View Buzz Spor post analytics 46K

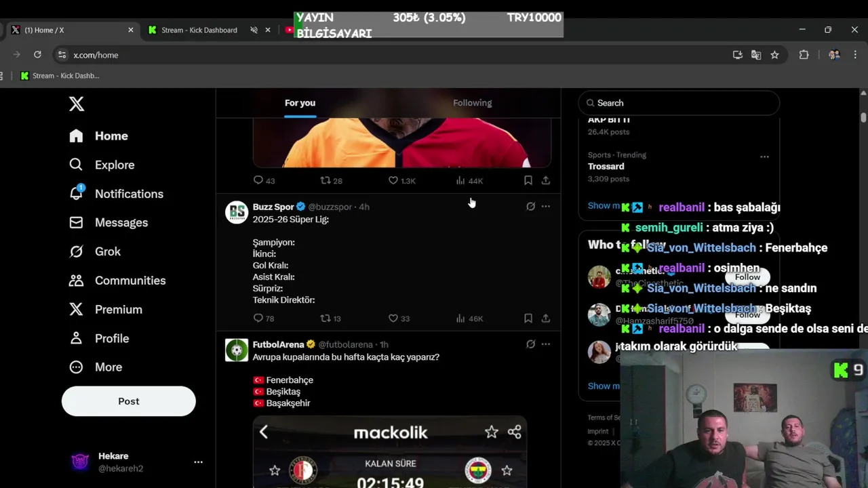coord(469,318)
